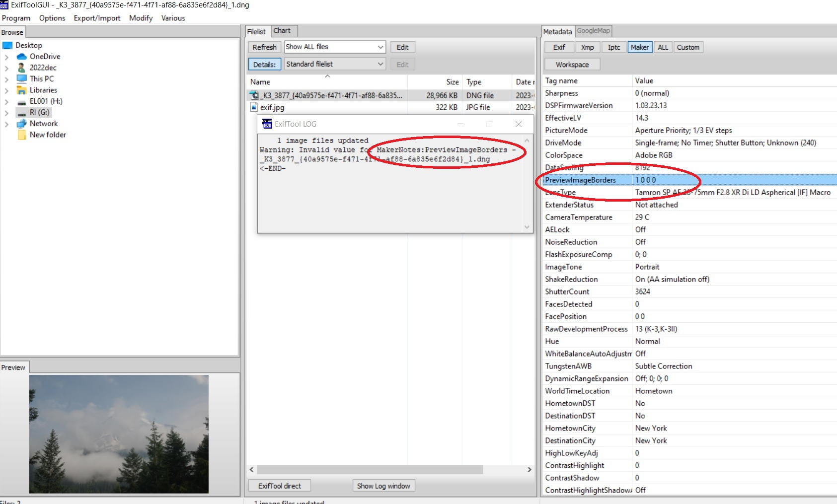Click the New folder icon in the tree
The width and height of the screenshot is (837, 504).
pos(20,135)
